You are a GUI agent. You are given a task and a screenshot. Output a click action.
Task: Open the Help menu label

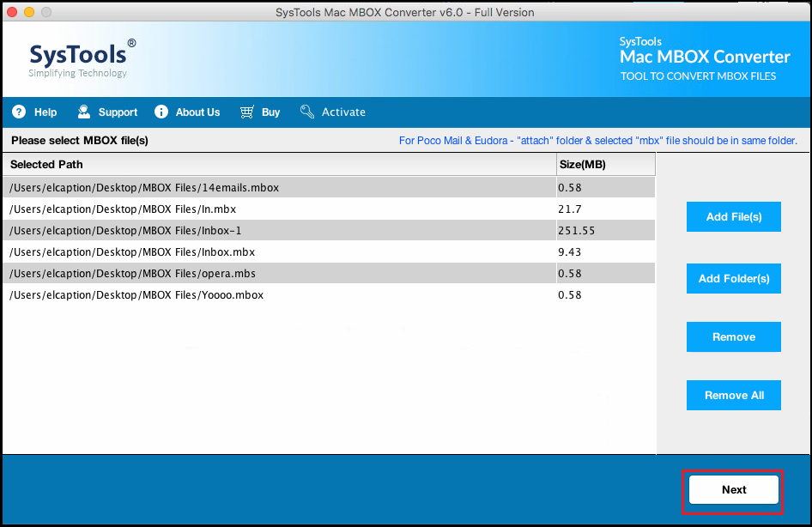45,112
